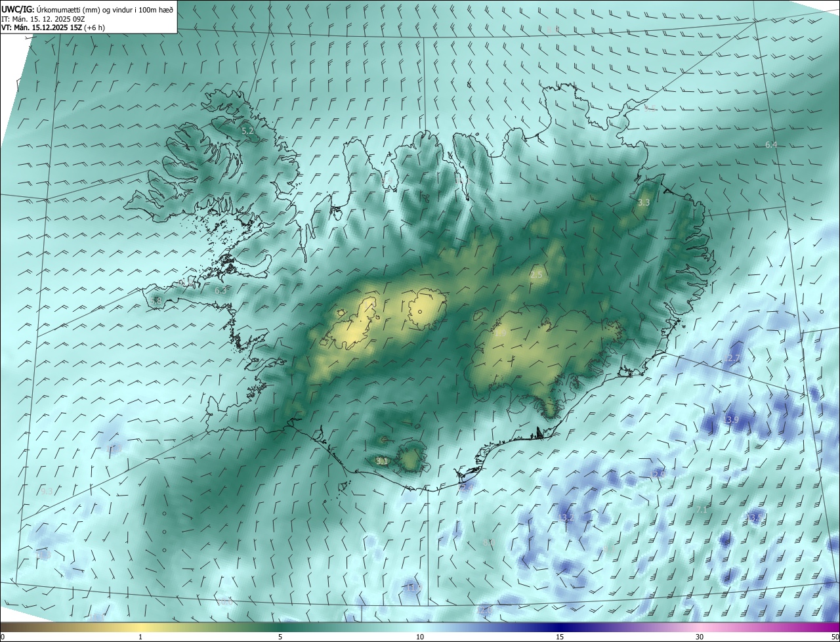The width and height of the screenshot is (840, 642).
Task: Click the 3.2 value label south of Iceland
Action: (568, 517)
